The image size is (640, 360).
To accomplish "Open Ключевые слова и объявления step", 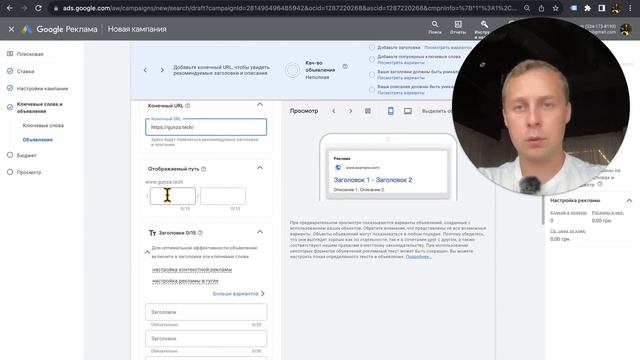I will pos(40,107).
